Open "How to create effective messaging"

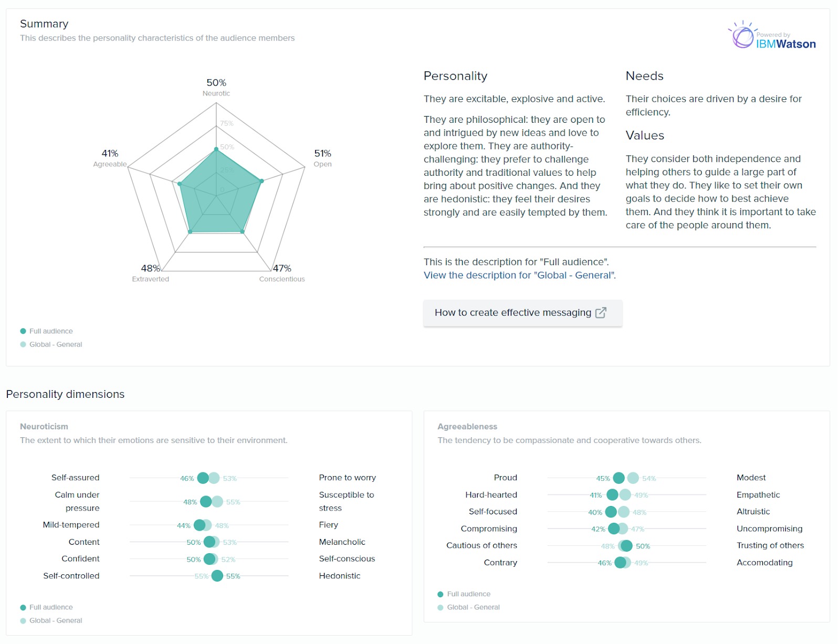coord(522,313)
